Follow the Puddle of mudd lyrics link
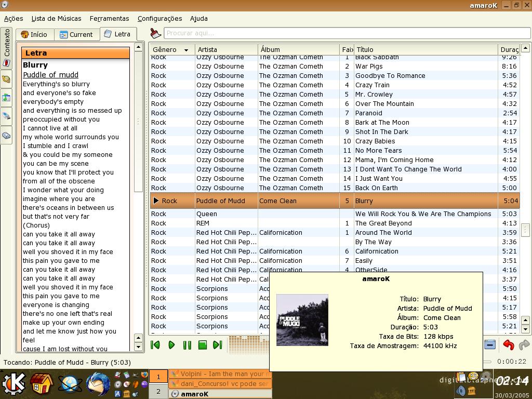 pos(50,75)
